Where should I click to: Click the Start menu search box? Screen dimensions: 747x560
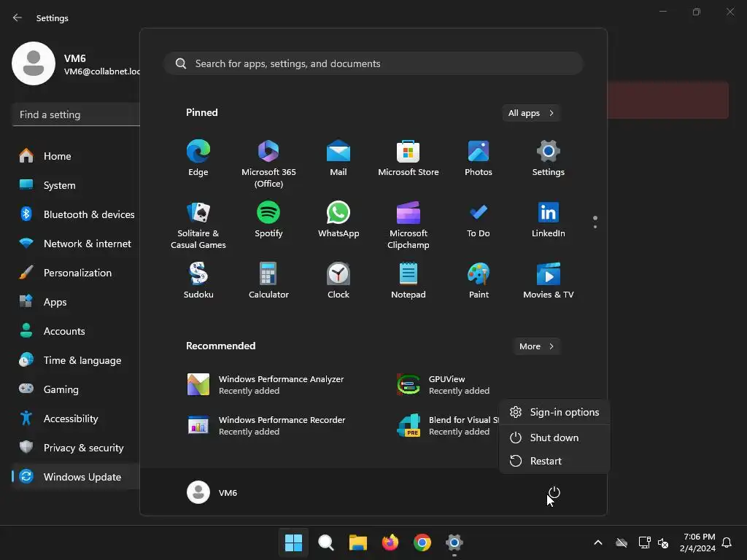[373, 63]
